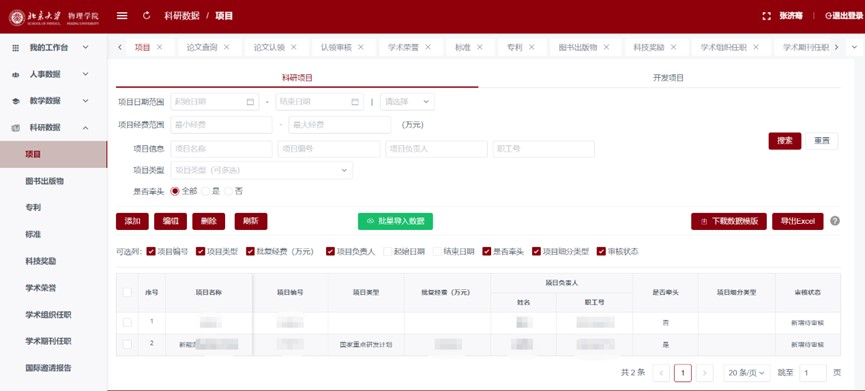Focus the 项目名称 input field
Screen dimensions: 865x391
tap(221, 149)
